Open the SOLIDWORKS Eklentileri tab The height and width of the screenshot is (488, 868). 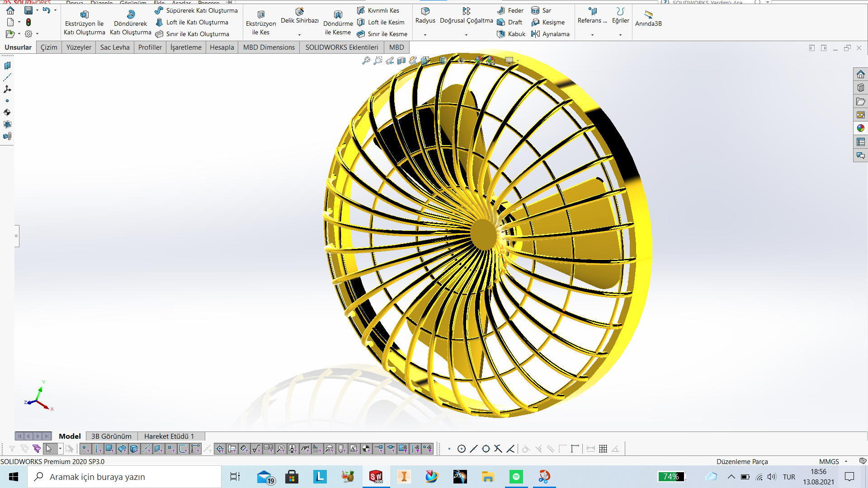342,47
